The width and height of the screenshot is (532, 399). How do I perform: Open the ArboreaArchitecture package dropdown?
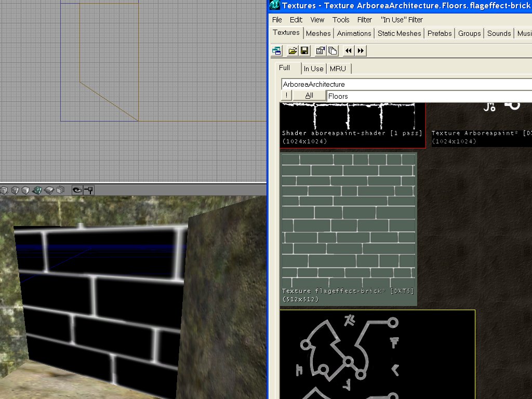[x=406, y=84]
